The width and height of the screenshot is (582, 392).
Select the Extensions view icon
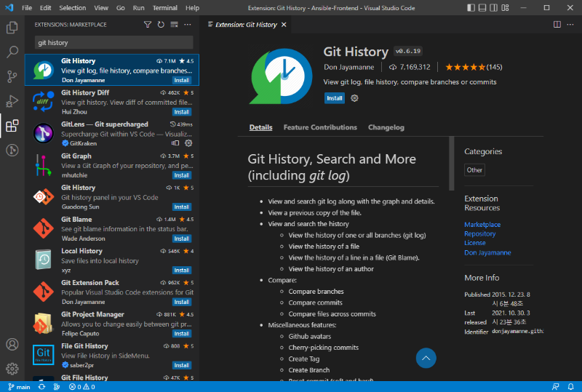coord(12,126)
